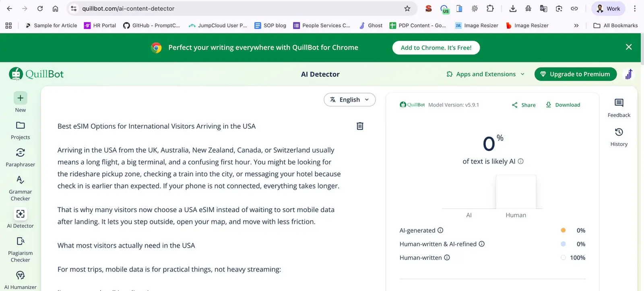Select the AI Detector sidebar icon
The width and height of the screenshot is (644, 291).
point(20,214)
